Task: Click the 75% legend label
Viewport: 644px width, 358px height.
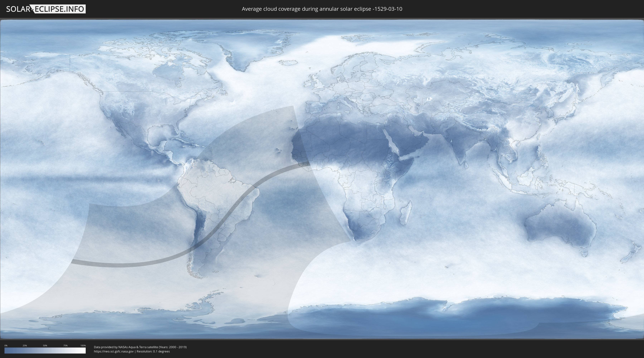Action: point(65,345)
